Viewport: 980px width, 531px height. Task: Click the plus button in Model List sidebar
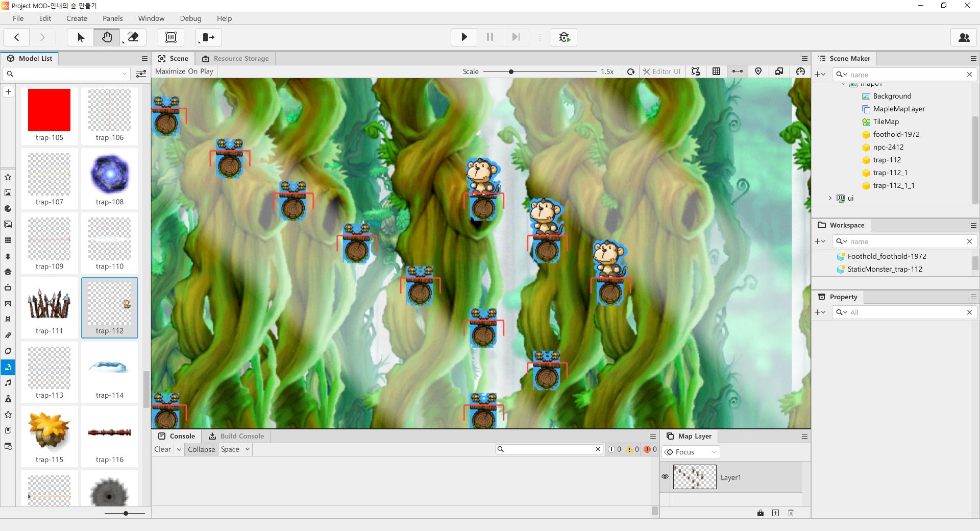coord(9,92)
